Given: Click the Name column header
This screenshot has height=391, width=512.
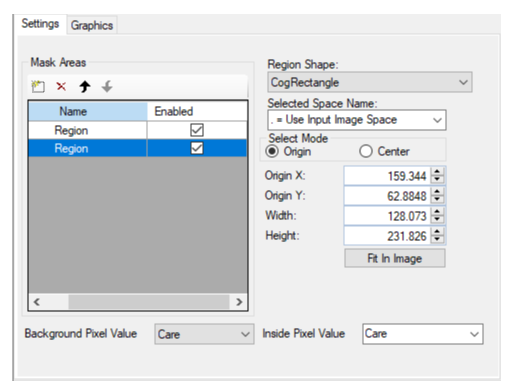Looking at the screenshot, I should coord(88,111).
